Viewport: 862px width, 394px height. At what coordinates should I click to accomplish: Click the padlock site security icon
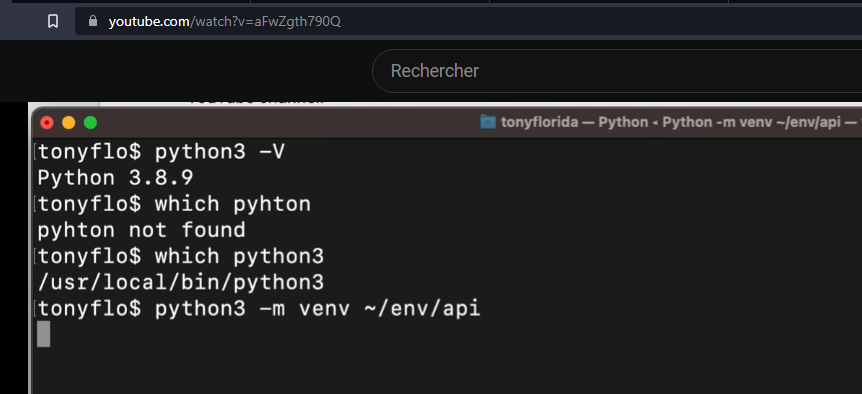[93, 21]
